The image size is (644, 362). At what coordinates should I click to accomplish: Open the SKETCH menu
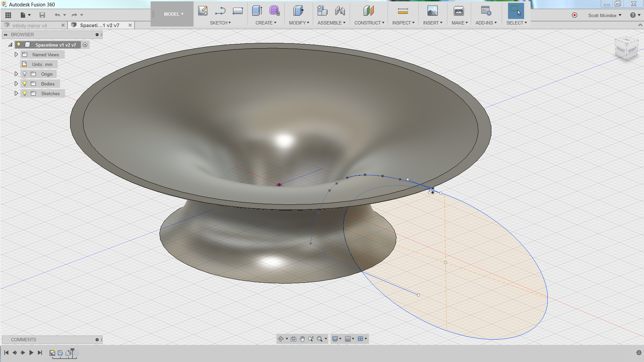220,23
